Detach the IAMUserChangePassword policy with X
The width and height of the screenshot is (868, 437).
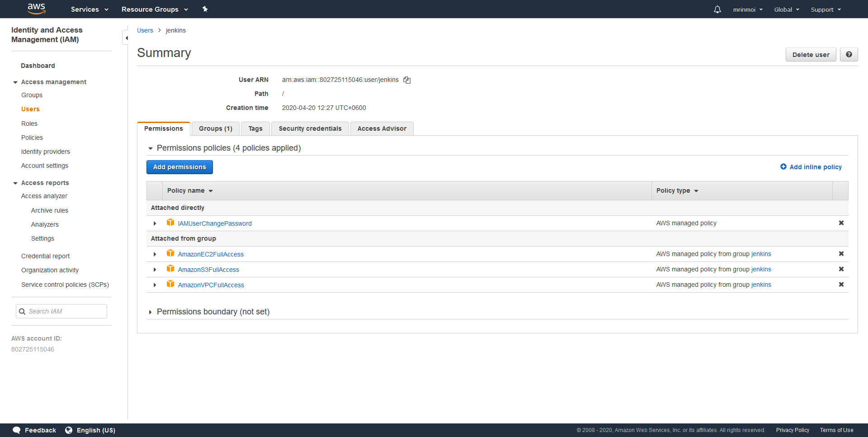841,223
